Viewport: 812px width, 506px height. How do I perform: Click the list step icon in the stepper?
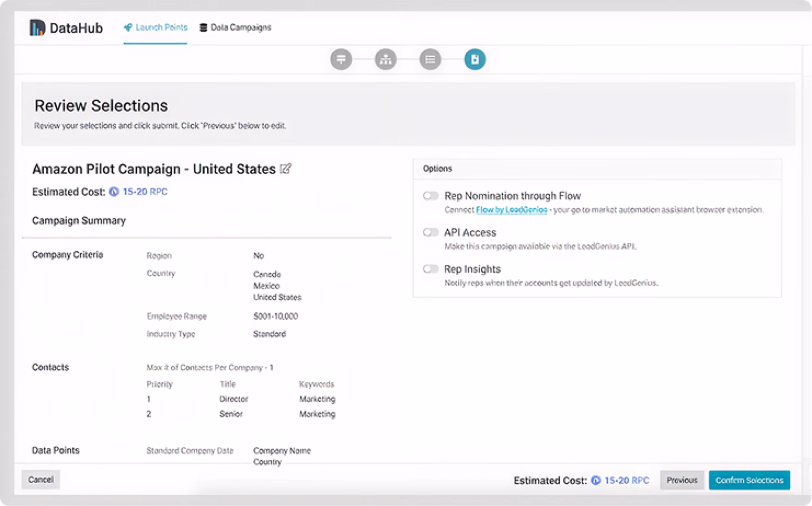point(430,59)
